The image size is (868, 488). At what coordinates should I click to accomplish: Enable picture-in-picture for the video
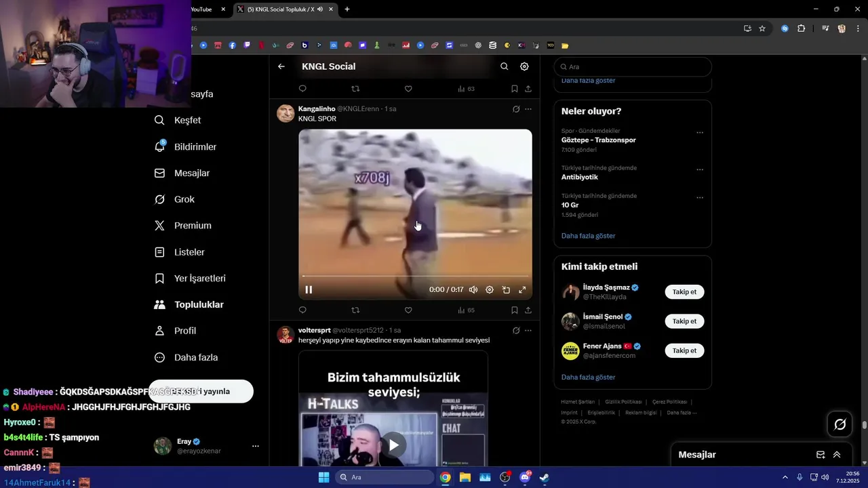(x=506, y=289)
